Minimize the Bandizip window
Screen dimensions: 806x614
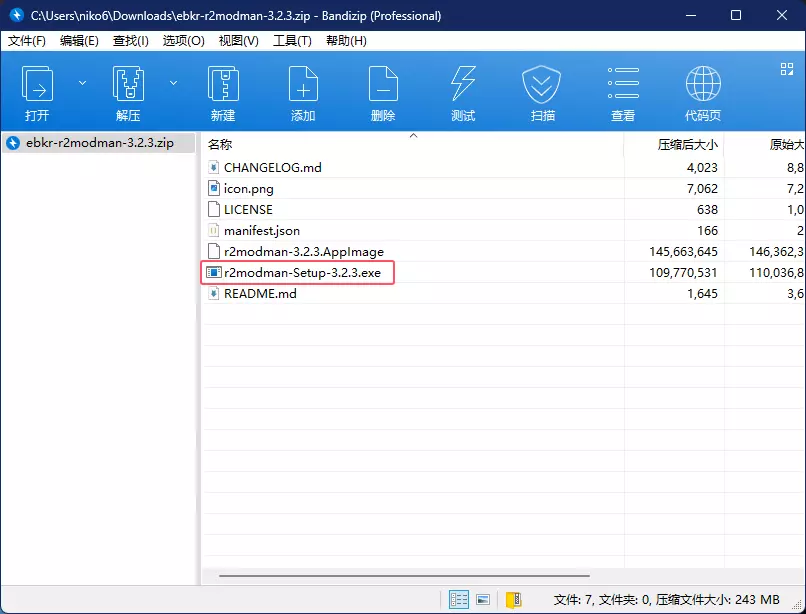pyautogui.click(x=690, y=15)
